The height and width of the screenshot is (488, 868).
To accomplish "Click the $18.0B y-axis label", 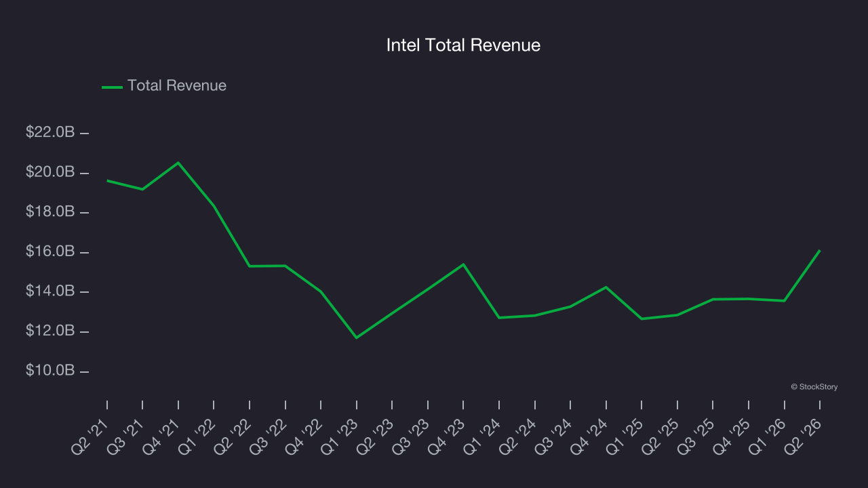I will point(50,212).
